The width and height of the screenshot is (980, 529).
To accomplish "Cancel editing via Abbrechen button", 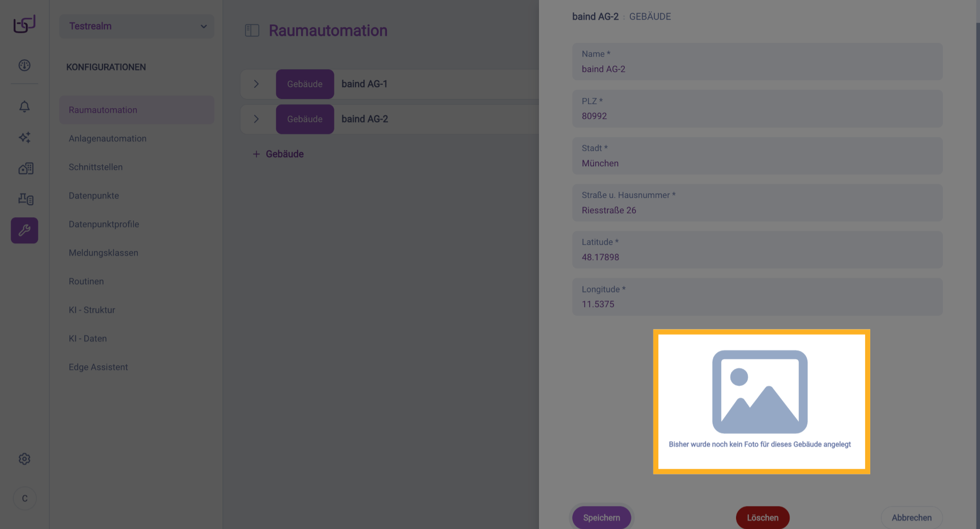I will click(911, 517).
